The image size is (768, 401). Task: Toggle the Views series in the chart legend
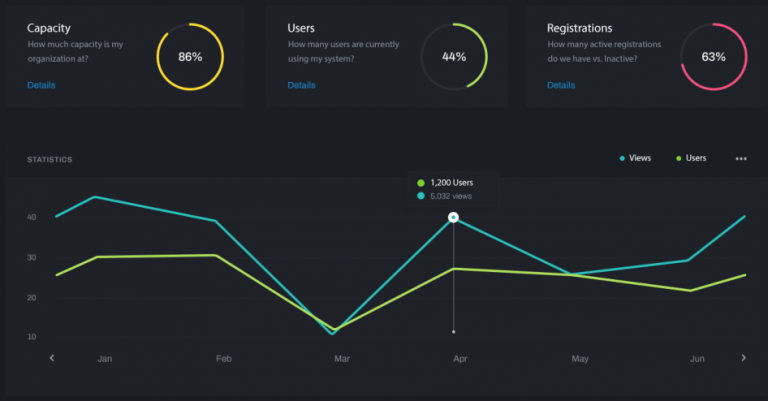pyautogui.click(x=635, y=159)
